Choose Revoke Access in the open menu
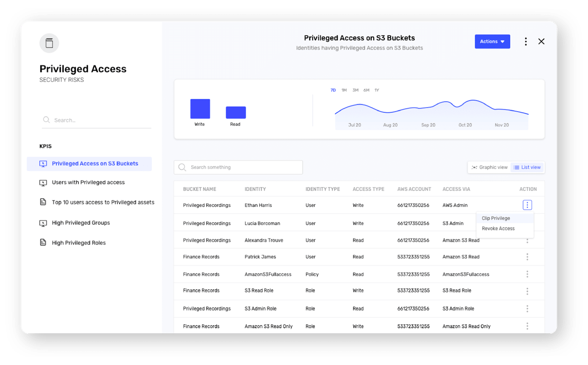This screenshot has width=588, height=365. [x=498, y=228]
